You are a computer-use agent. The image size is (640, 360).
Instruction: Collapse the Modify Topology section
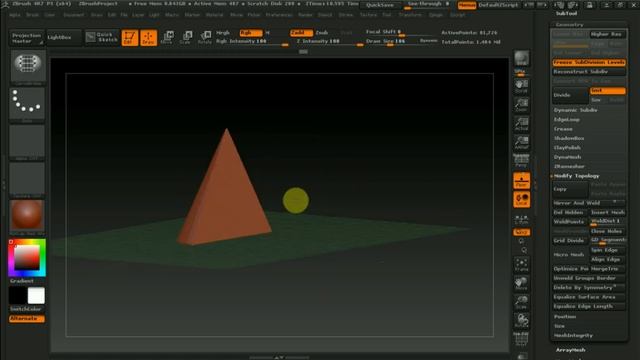(576, 176)
